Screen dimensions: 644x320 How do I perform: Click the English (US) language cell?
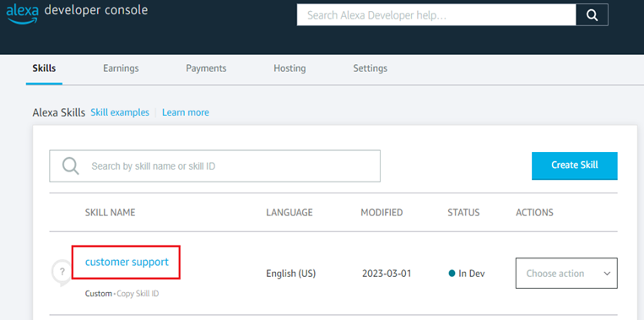(291, 274)
